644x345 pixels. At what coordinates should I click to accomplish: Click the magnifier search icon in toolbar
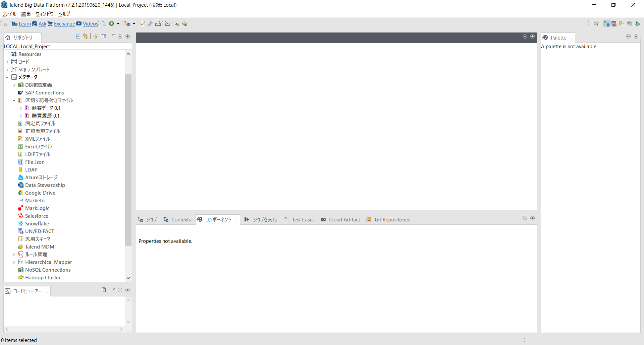(103, 24)
